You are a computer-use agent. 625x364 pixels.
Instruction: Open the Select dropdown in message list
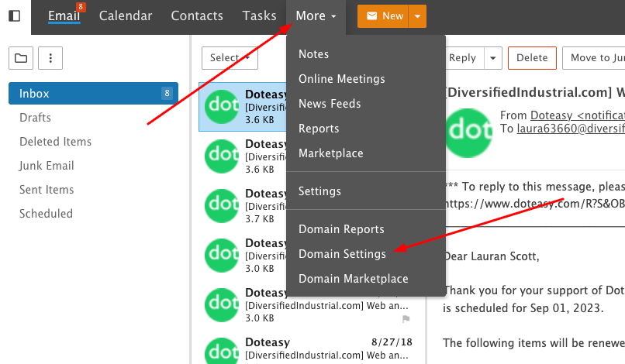coord(230,57)
